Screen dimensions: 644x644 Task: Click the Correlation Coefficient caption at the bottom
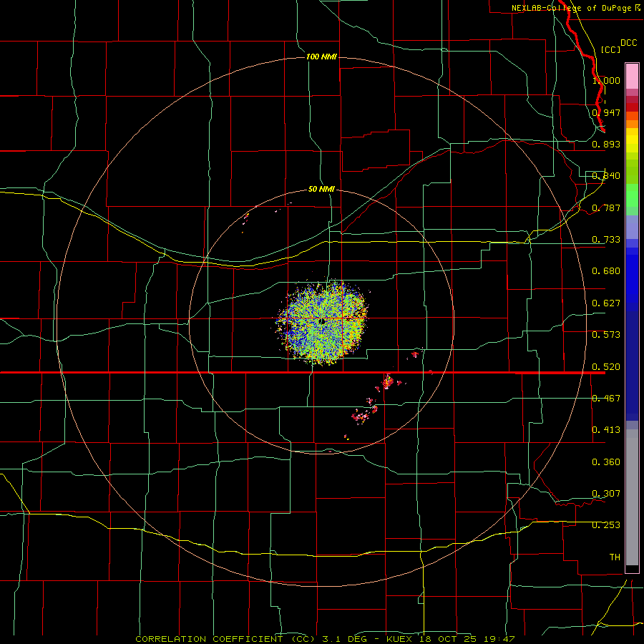tap(325, 639)
